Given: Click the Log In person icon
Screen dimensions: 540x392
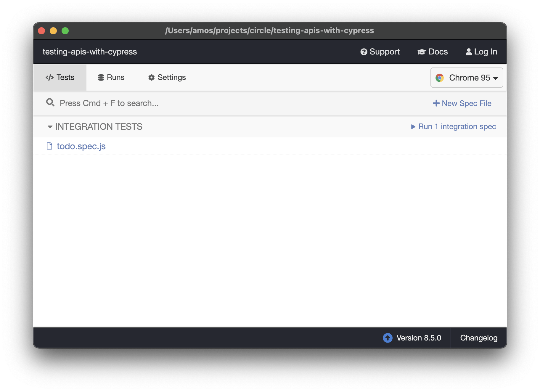Looking at the screenshot, I should [469, 52].
